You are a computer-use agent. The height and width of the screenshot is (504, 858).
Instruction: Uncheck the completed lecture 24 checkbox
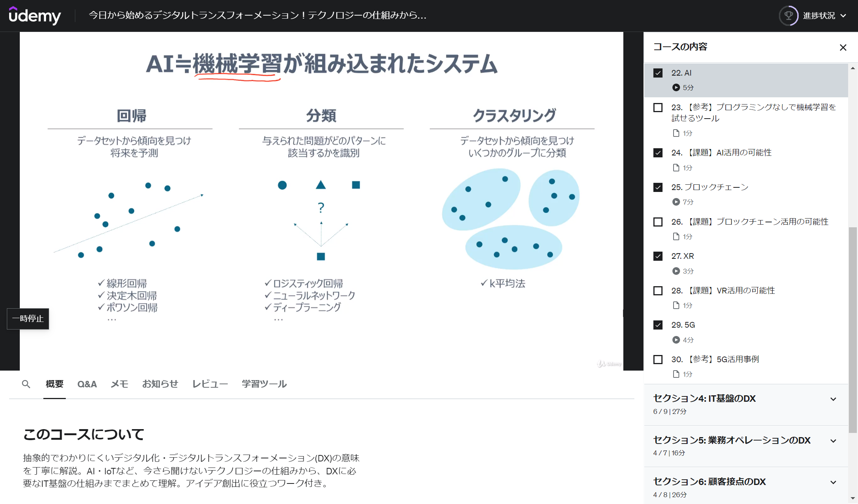point(658,152)
